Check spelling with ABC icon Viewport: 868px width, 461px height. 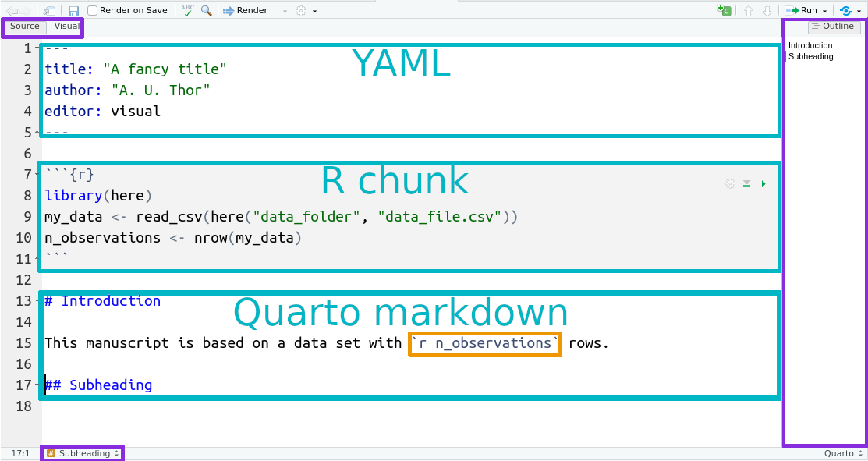click(x=188, y=10)
